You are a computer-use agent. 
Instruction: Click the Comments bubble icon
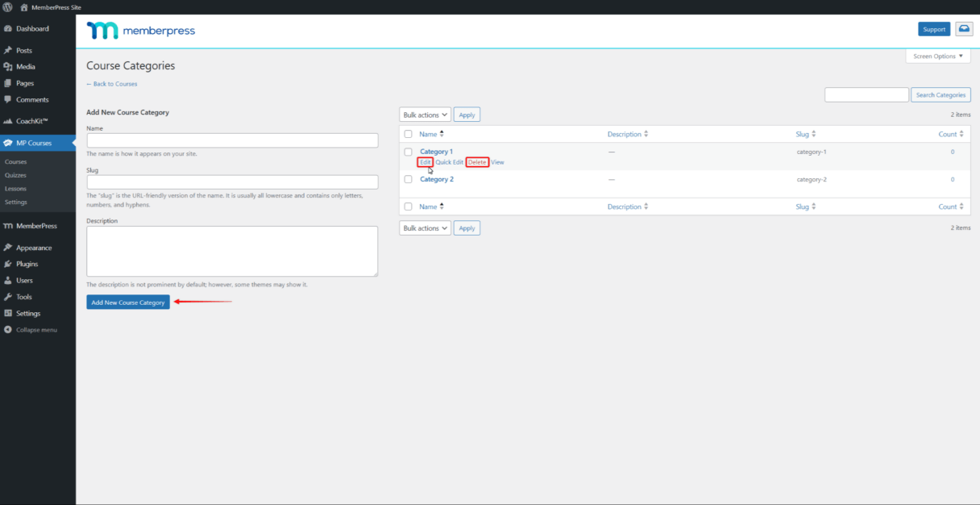8,100
